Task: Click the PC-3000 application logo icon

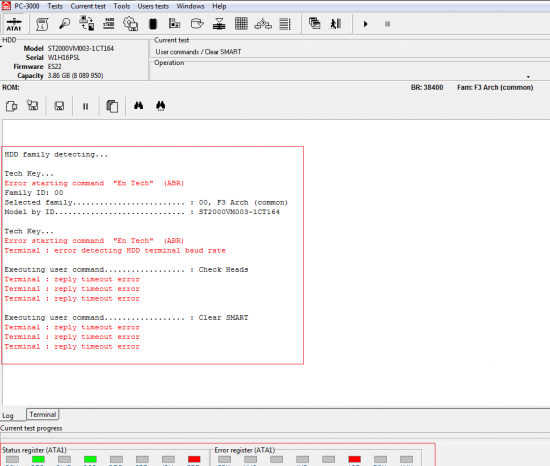Action: (x=6, y=6)
